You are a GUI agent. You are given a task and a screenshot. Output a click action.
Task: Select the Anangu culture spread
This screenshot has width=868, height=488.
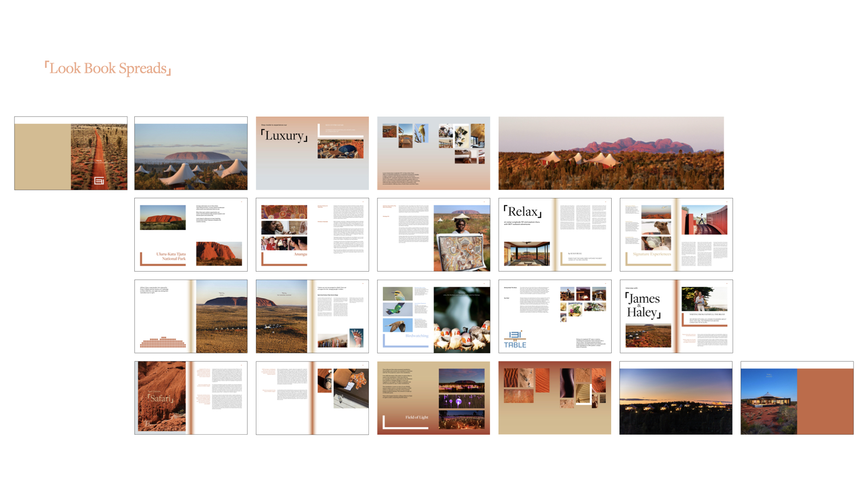312,235
